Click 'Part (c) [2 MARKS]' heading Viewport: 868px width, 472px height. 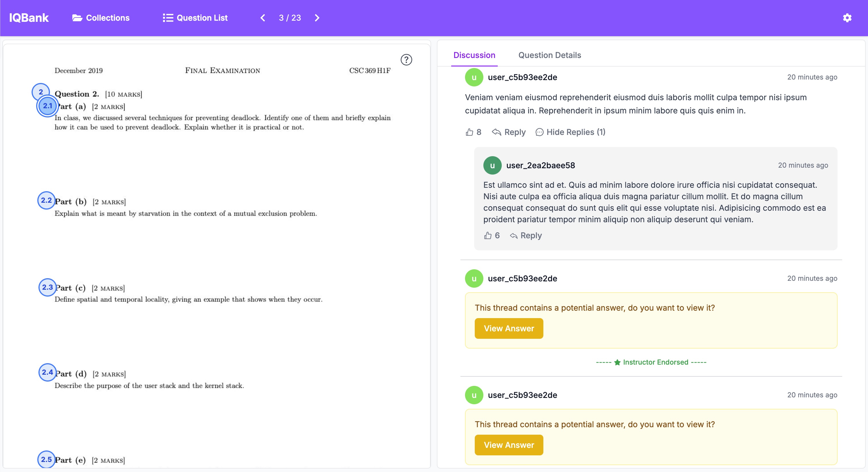click(x=90, y=288)
